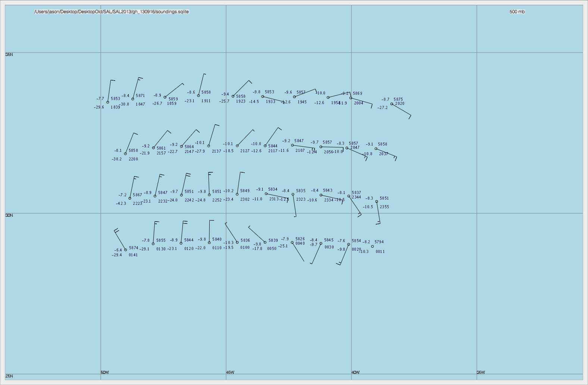The image size is (588, 385).
Task: Click the height value 5855
Action: click(x=161, y=241)
